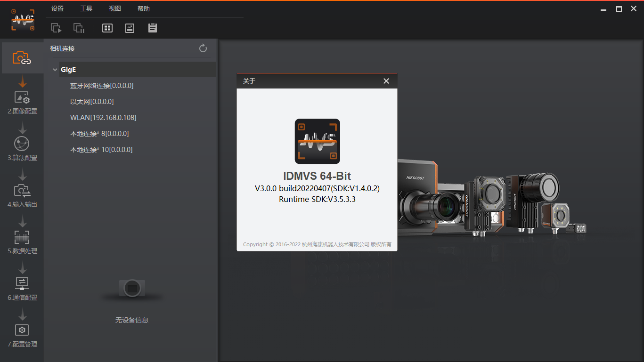Open the 帮助 menu
644x362 pixels.
pyautogui.click(x=144, y=8)
